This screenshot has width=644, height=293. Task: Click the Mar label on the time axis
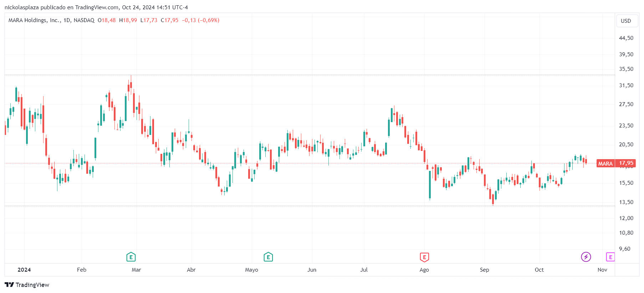tap(136, 270)
